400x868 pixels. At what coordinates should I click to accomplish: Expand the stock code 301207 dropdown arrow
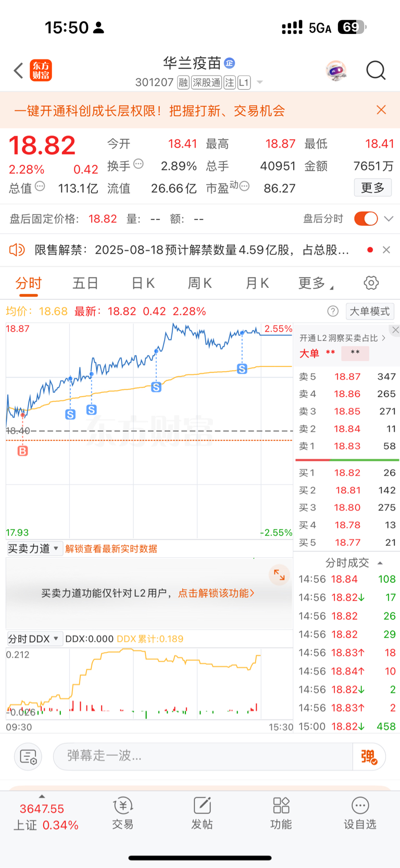260,82
